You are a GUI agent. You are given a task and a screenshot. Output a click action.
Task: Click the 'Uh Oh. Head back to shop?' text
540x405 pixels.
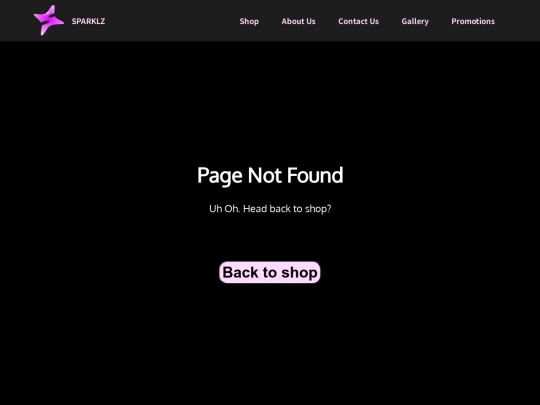tap(270, 209)
